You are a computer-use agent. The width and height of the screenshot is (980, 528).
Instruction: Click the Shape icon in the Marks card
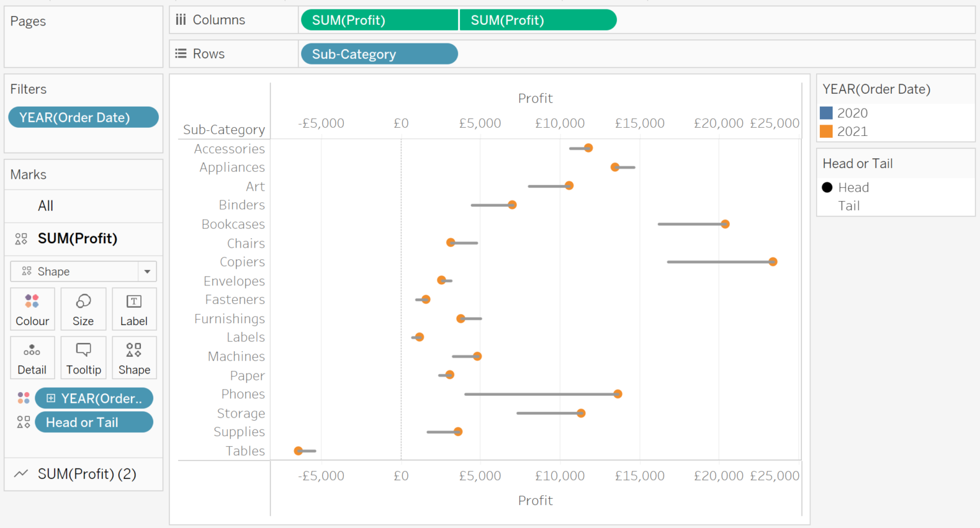[134, 358]
